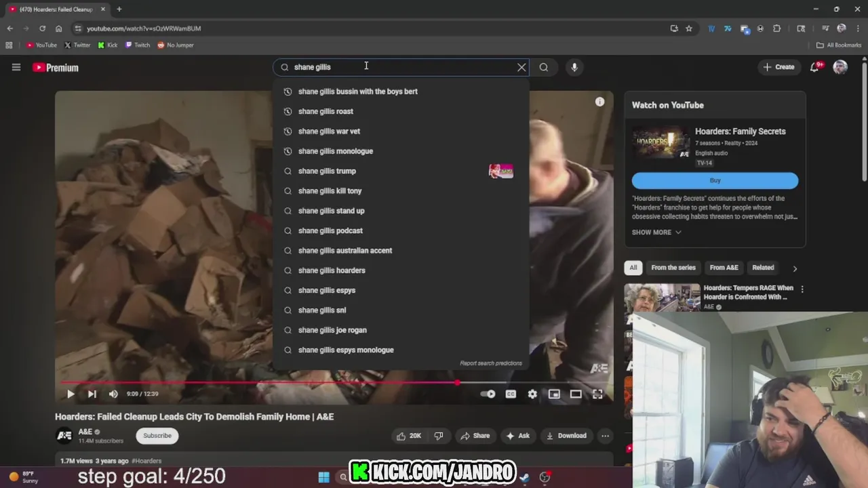Viewport: 868px width, 488px height.
Task: Reload the page in Chrome
Action: [42, 28]
